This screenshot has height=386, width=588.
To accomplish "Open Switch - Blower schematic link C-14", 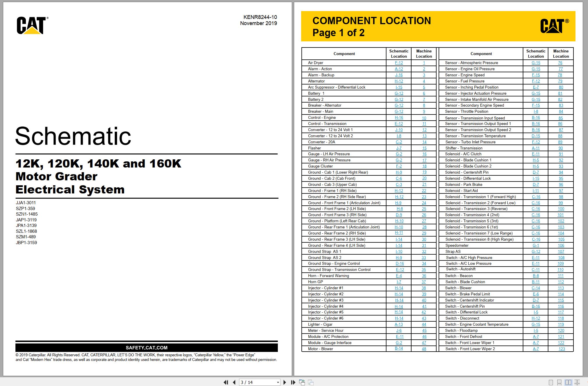I will pos(536,288).
